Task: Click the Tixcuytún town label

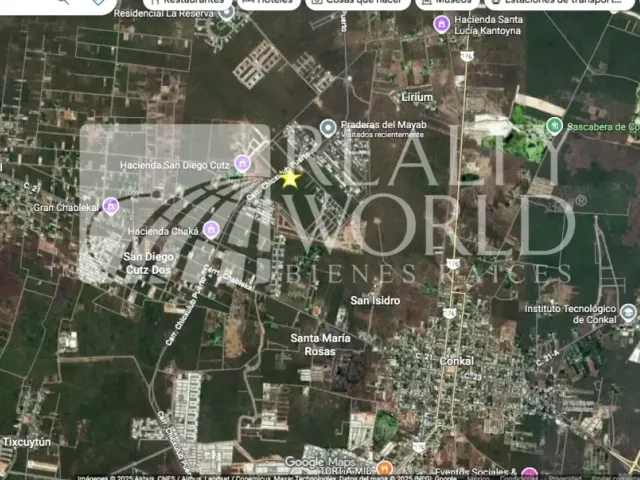Action: 27,442
